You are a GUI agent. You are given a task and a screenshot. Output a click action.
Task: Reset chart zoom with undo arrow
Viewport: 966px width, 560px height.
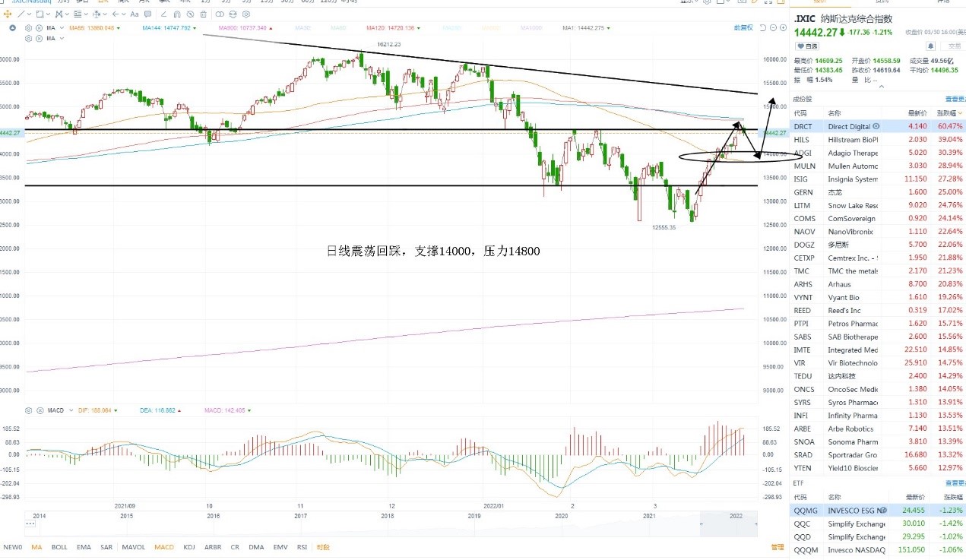763,27
